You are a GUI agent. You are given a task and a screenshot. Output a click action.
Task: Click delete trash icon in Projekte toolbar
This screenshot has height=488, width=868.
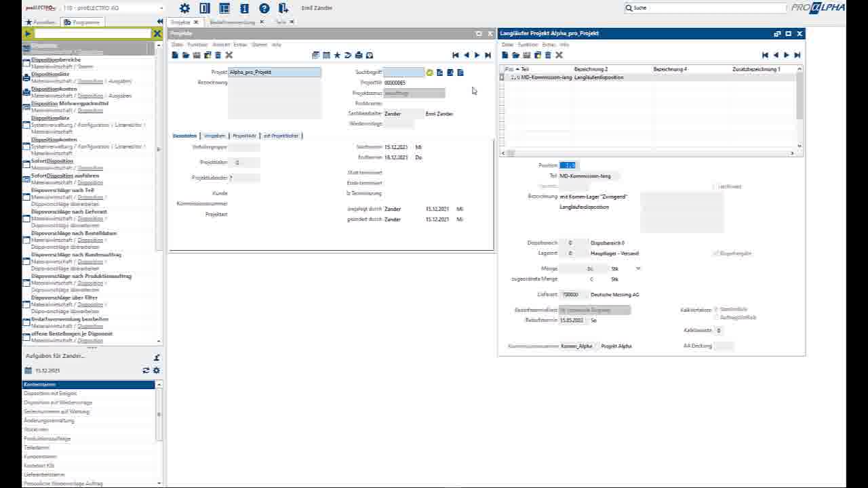(218, 55)
